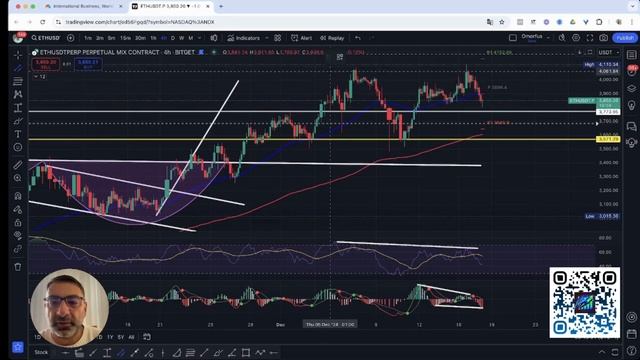Expand the Indicators favorites dropdown arrow
The image size is (640, 360).
[x=267, y=38]
